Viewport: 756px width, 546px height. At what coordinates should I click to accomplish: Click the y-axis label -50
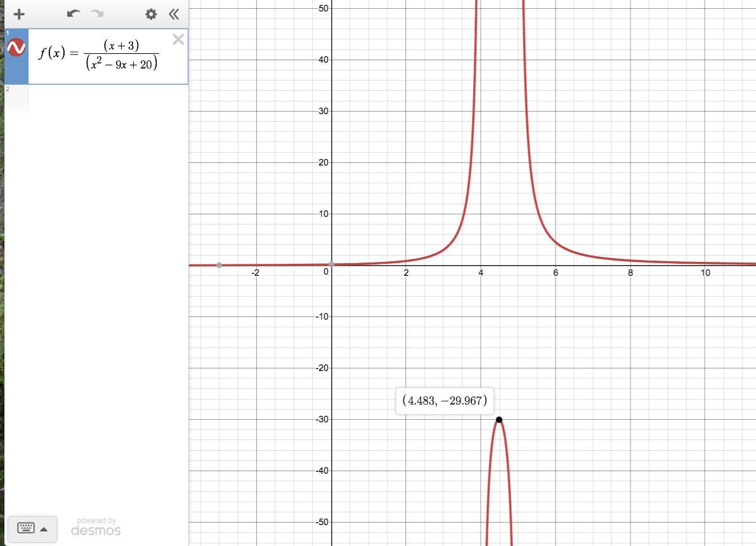[x=322, y=522]
